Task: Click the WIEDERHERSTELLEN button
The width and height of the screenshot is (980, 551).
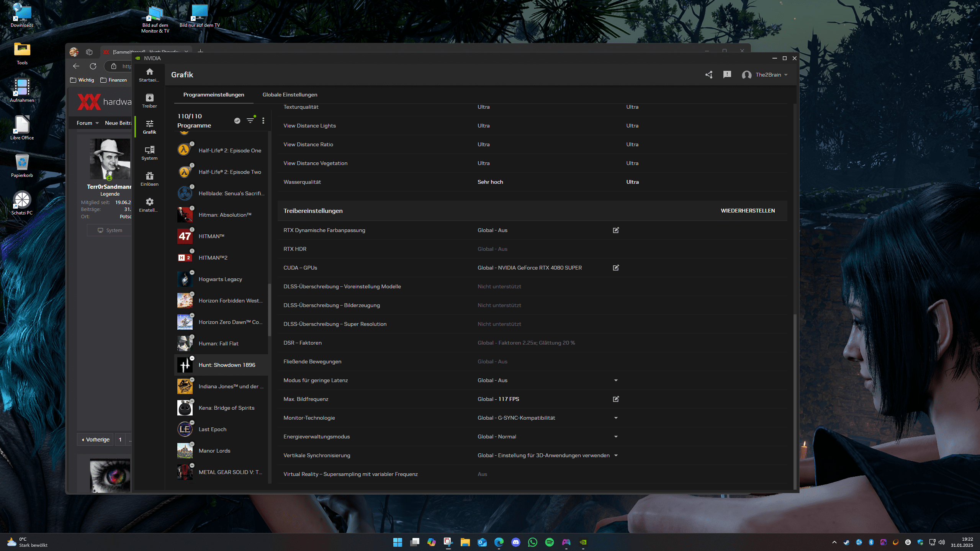Action: [748, 211]
